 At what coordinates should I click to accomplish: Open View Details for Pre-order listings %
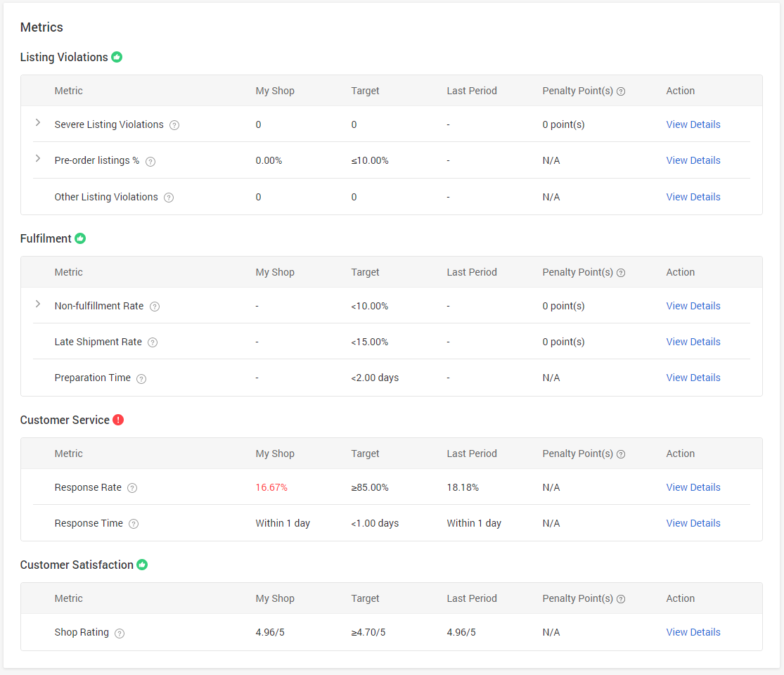click(693, 160)
